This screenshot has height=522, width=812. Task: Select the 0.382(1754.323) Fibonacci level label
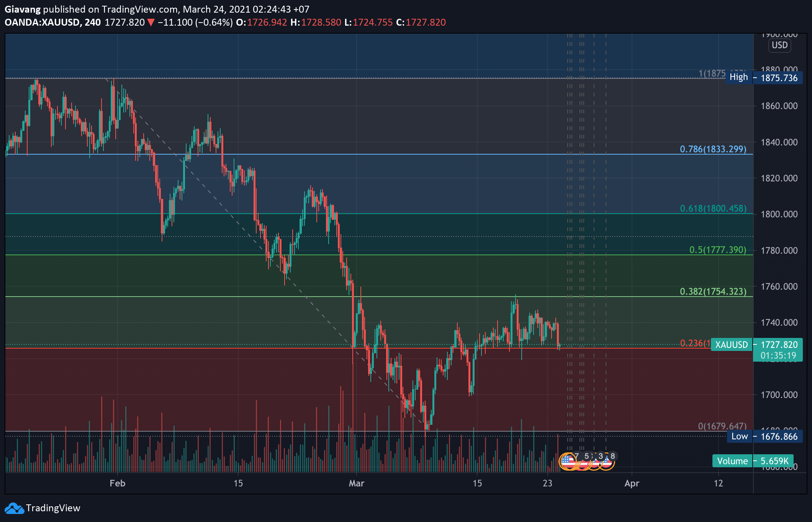pos(713,291)
